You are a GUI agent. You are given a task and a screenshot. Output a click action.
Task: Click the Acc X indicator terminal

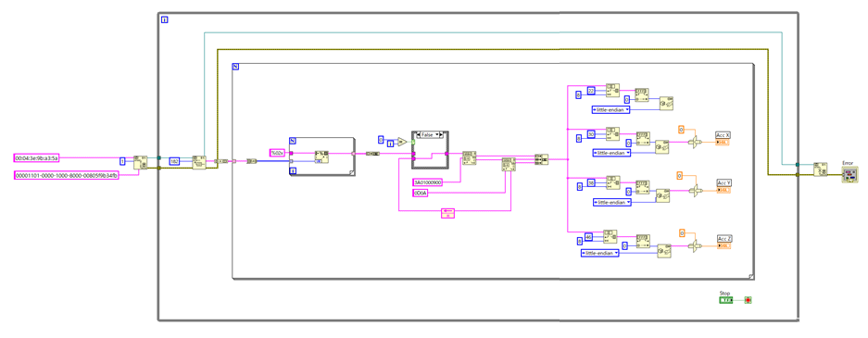click(723, 143)
